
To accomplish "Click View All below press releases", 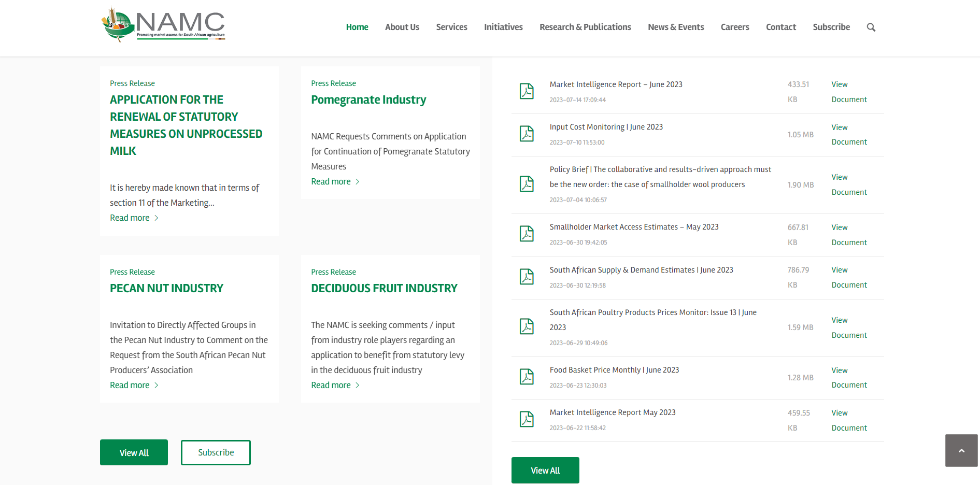I will pos(134,452).
